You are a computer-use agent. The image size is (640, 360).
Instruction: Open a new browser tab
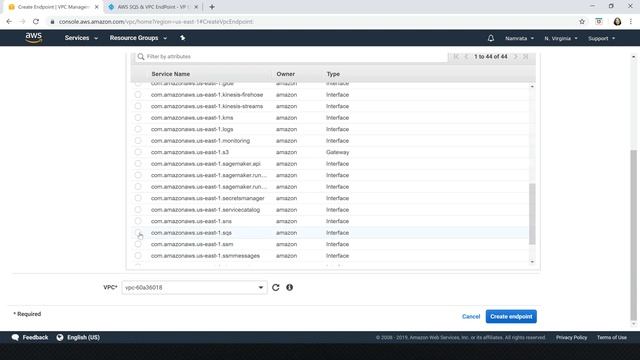212,7
